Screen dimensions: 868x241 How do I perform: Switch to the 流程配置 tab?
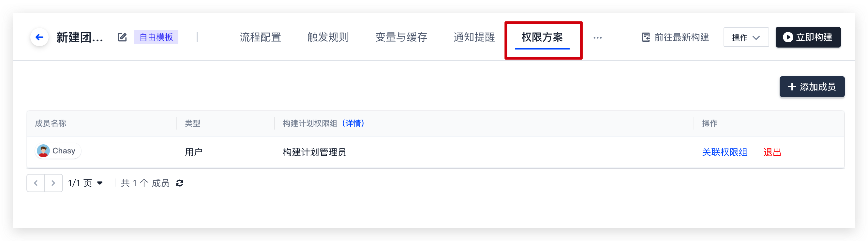click(x=260, y=37)
